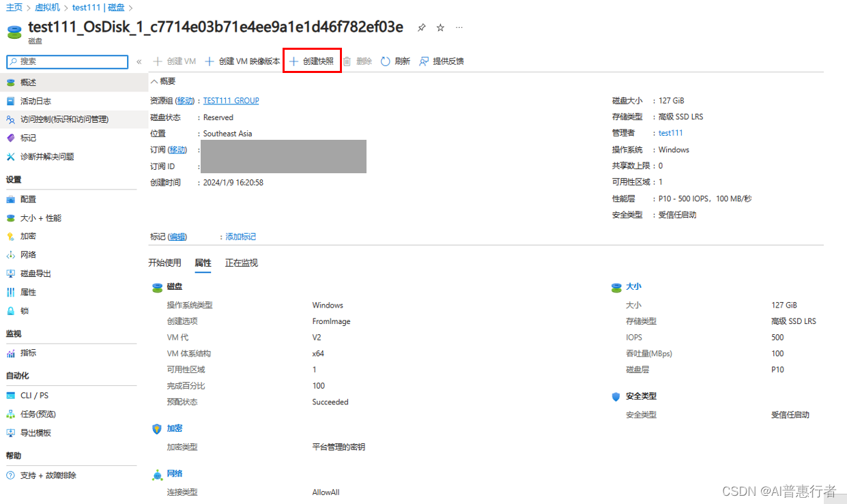Open 诊断并解决问题 in sidebar
Screen dimensions: 847x504
(x=47, y=157)
